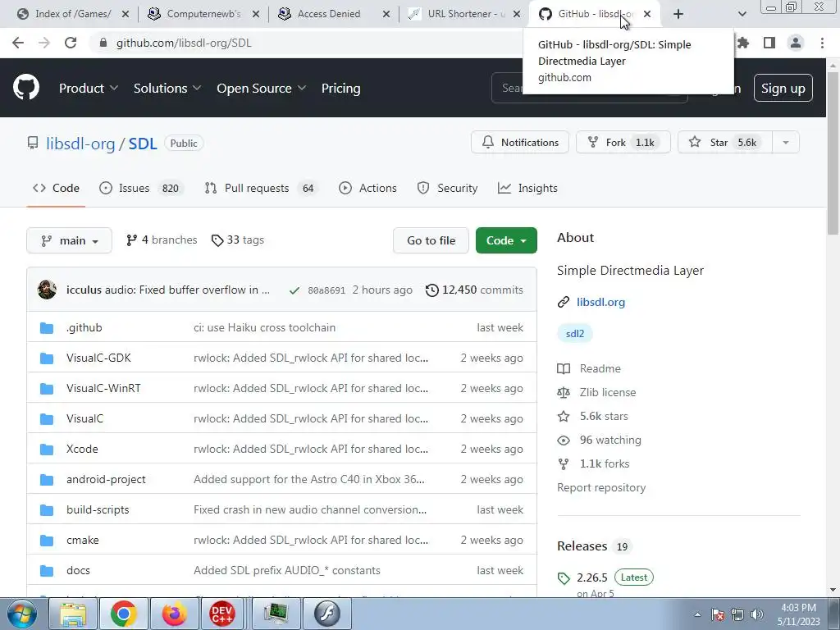The height and width of the screenshot is (630, 840).
Task: Open the 2.26.5 Latest release
Action: [605, 577]
